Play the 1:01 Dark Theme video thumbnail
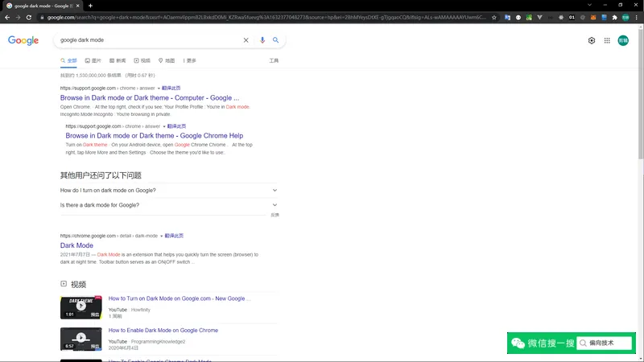The image size is (644, 362). click(x=81, y=307)
